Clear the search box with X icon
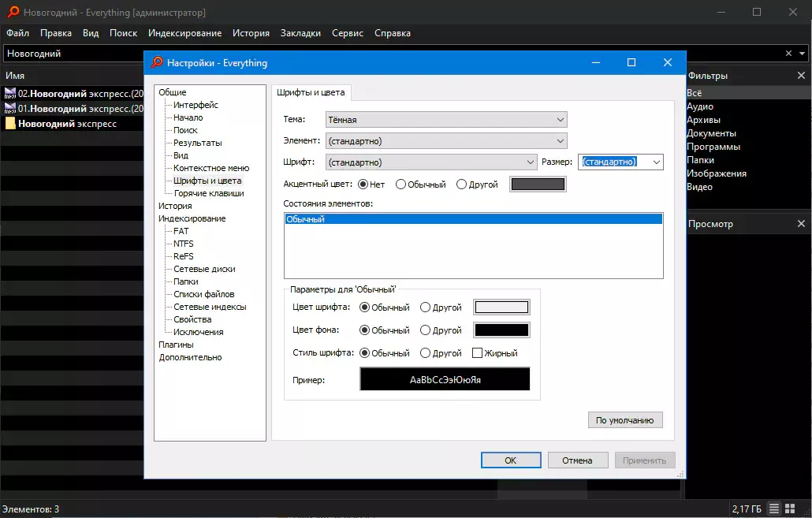 pyautogui.click(x=788, y=54)
